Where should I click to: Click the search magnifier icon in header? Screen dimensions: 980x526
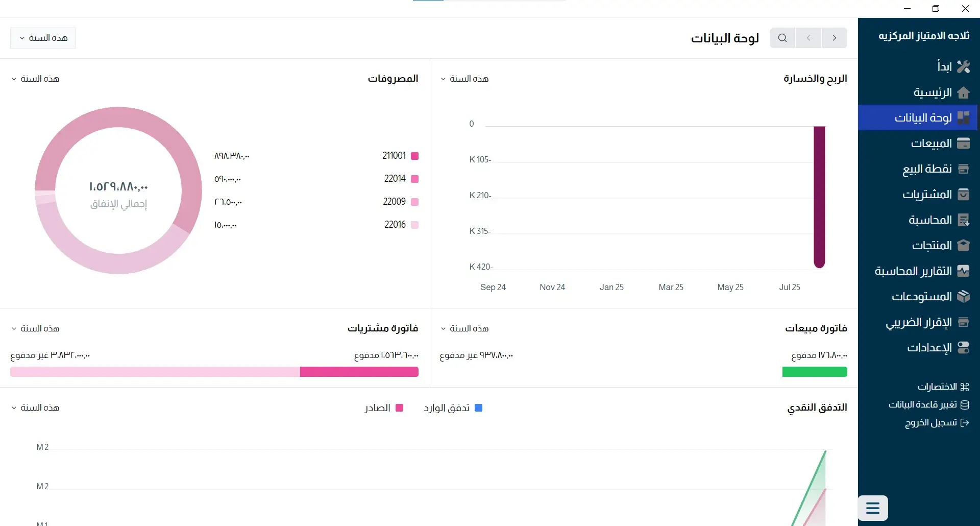tap(782, 38)
